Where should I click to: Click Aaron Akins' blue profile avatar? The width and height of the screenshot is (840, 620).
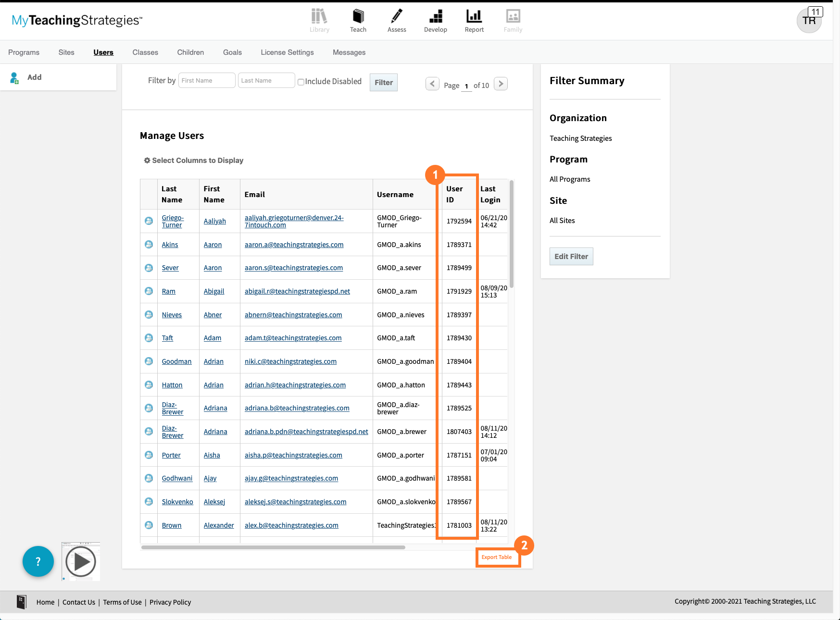tap(149, 244)
